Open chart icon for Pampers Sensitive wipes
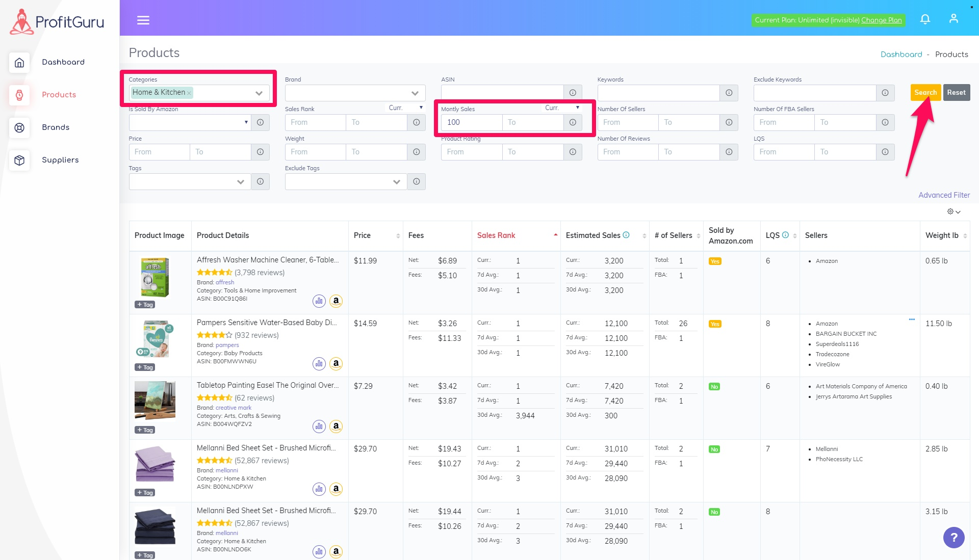This screenshot has height=560, width=979. pyautogui.click(x=319, y=363)
